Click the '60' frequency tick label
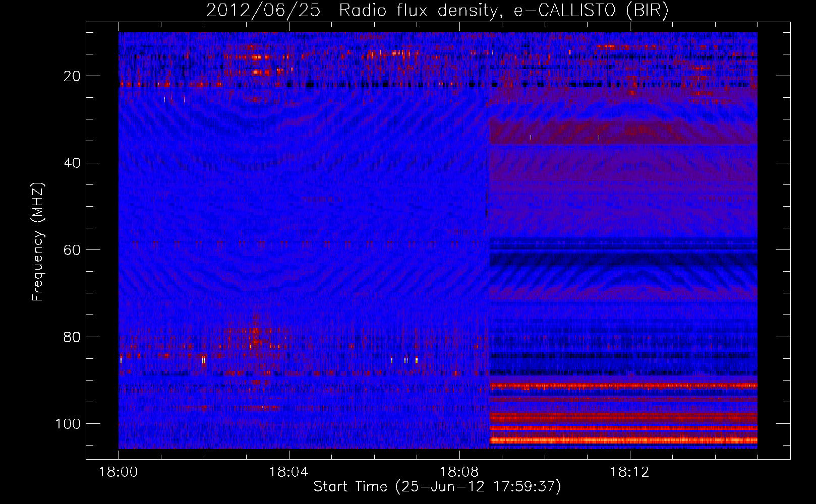This screenshot has height=504, width=816. pyautogui.click(x=73, y=250)
